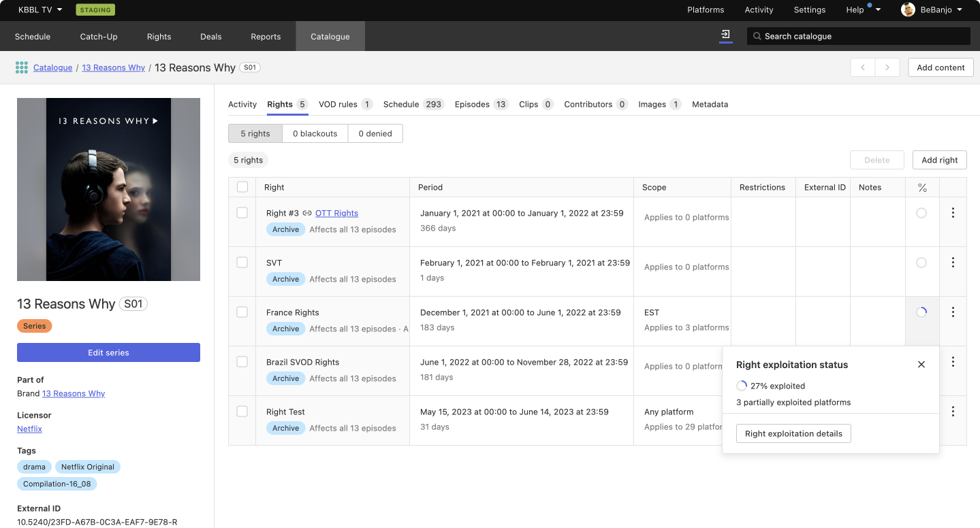Open the kebab menu for Right #3
The width and height of the screenshot is (980, 528).
click(x=953, y=213)
